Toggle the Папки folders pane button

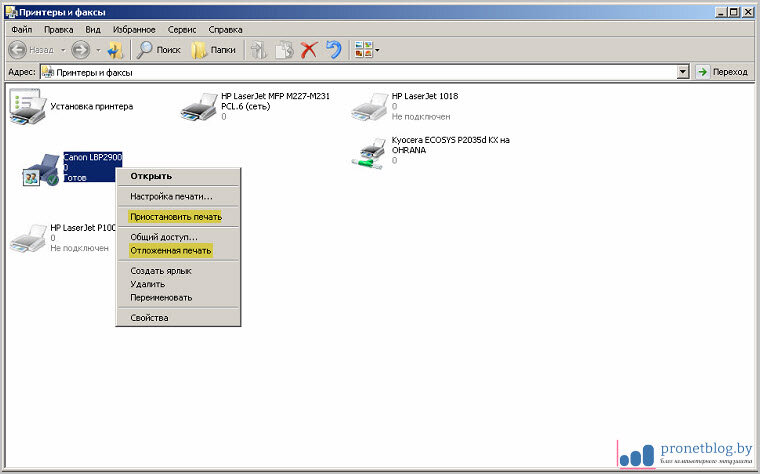point(213,49)
